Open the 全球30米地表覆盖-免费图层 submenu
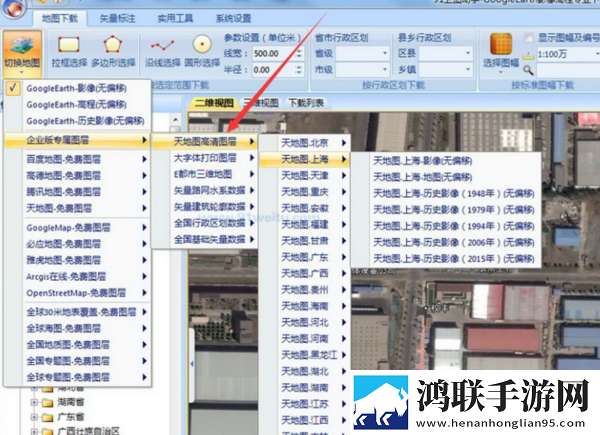The height and width of the screenshot is (435, 600). [x=78, y=312]
